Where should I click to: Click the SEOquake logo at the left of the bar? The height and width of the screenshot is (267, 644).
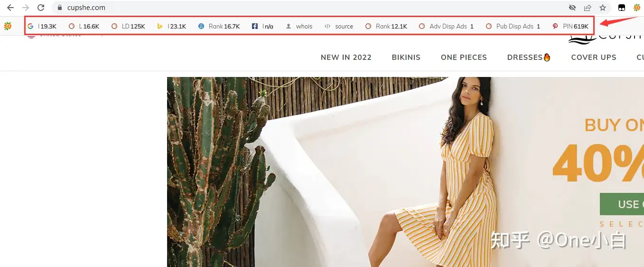pyautogui.click(x=8, y=26)
